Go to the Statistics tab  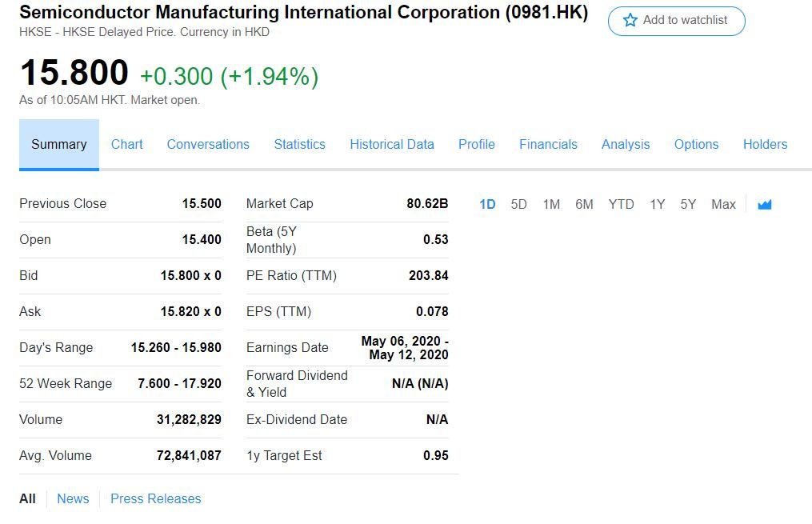299,145
